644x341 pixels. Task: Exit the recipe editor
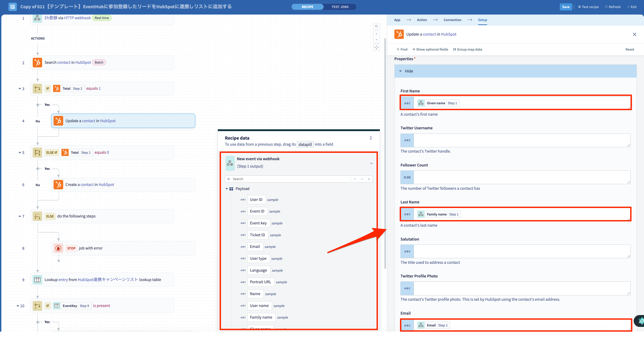pos(631,7)
